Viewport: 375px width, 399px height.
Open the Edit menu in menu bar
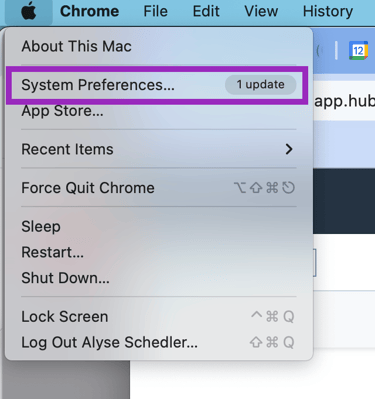206,11
